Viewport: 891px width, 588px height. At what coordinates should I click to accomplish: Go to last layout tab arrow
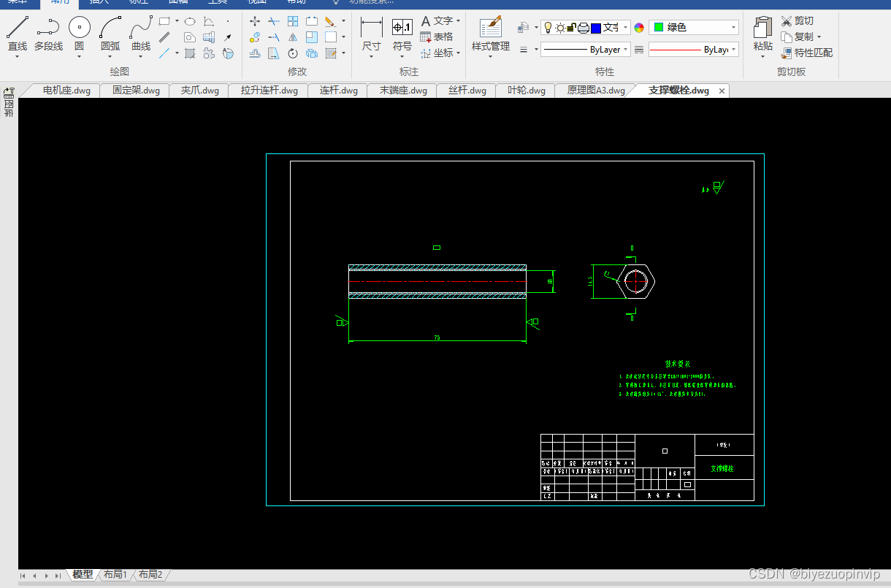tap(58, 576)
